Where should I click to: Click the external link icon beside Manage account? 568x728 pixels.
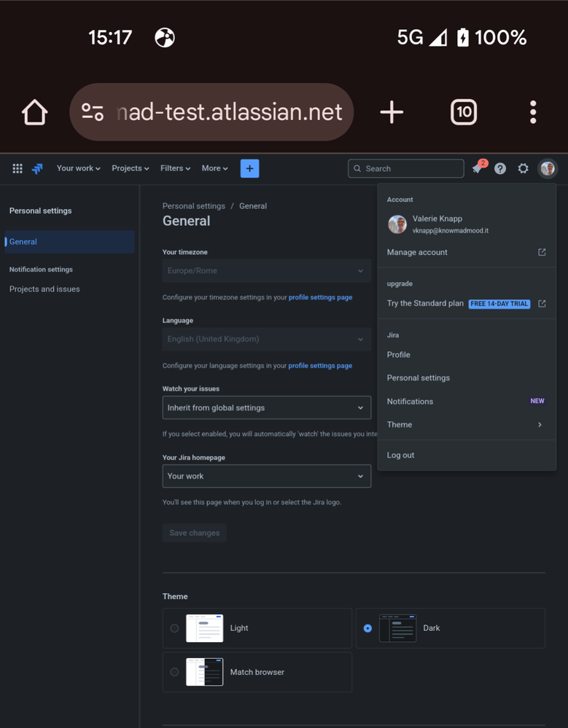(x=542, y=252)
